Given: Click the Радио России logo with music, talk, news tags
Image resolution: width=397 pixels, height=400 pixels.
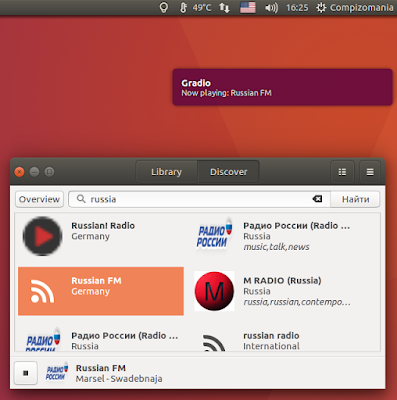Looking at the screenshot, I should tap(214, 236).
